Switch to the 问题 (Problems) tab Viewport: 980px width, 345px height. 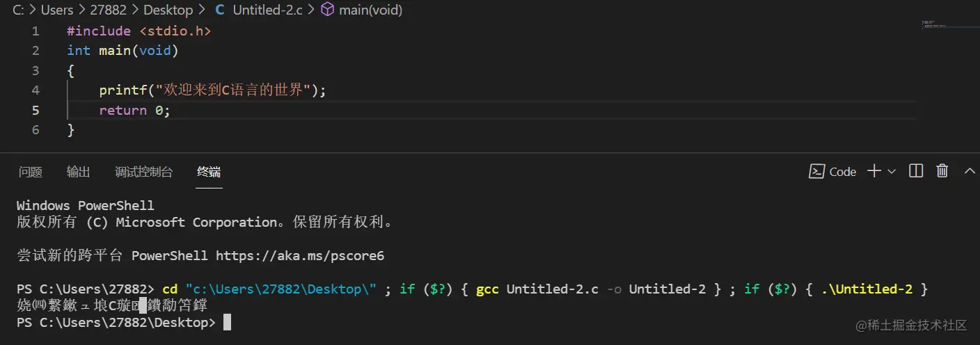pyautogui.click(x=31, y=172)
